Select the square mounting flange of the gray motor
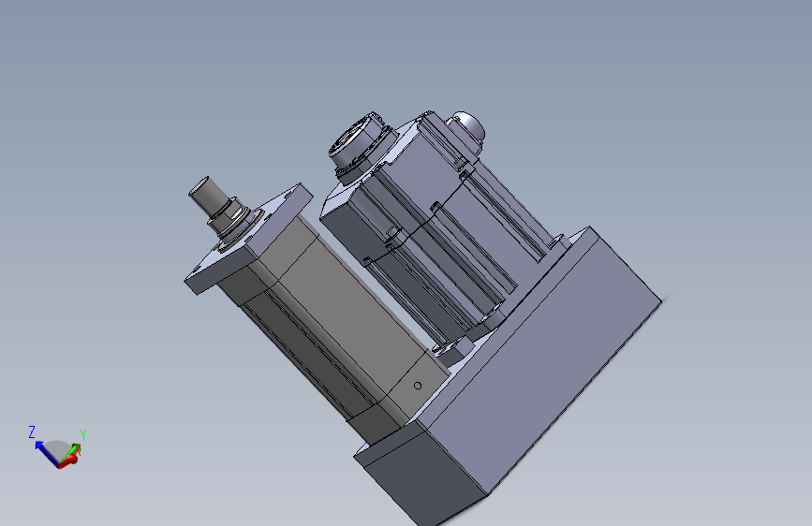Screen dimensions: 812x526 pyautogui.click(x=248, y=240)
